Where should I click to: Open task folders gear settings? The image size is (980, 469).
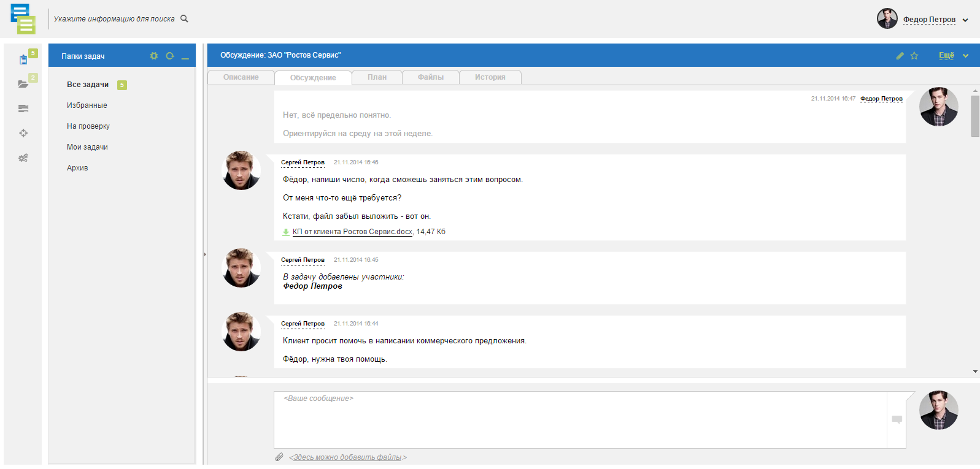coord(154,56)
